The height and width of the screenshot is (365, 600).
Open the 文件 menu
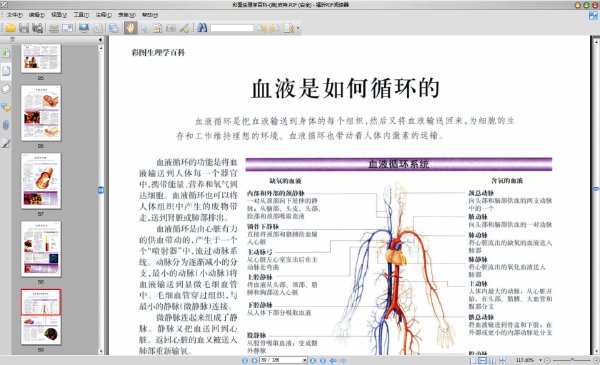[x=14, y=15]
